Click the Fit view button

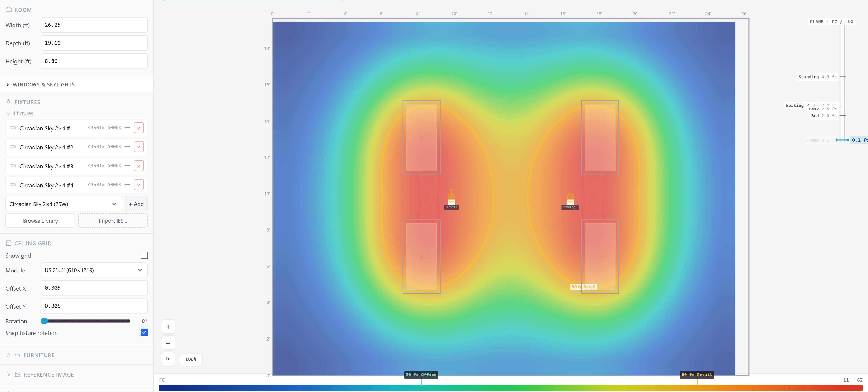168,359
